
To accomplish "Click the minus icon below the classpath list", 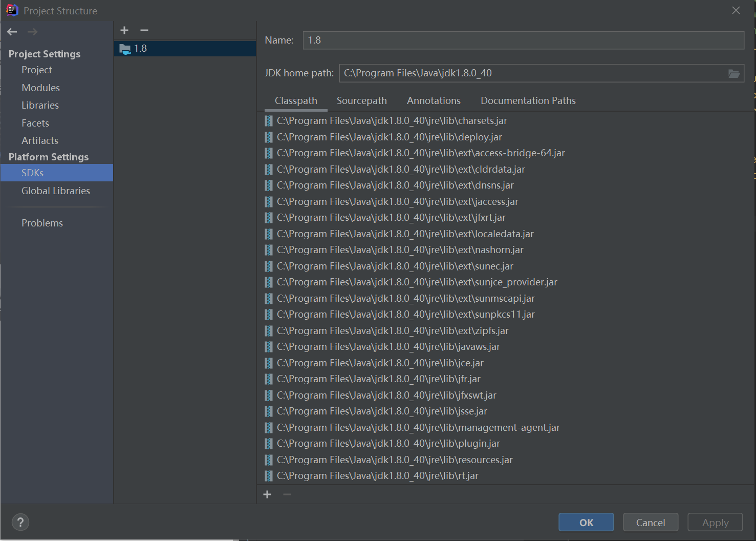I will [287, 494].
